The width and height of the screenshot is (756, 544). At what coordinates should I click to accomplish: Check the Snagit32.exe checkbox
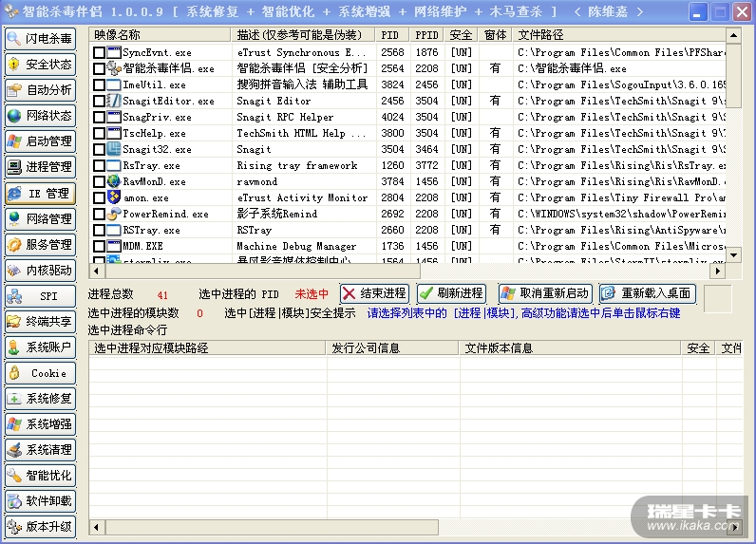(x=99, y=149)
